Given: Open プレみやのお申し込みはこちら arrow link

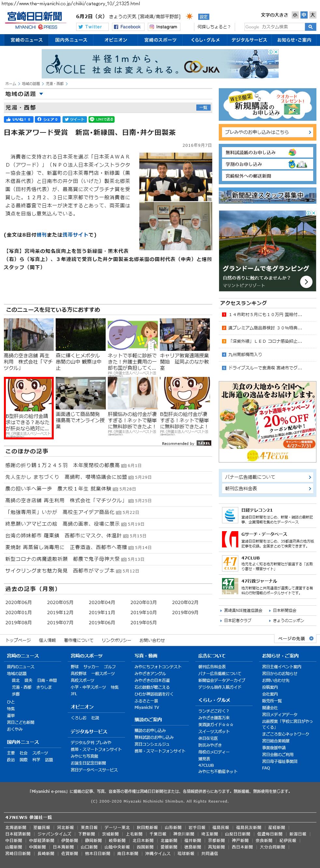Looking at the screenshot, I should tap(268, 132).
